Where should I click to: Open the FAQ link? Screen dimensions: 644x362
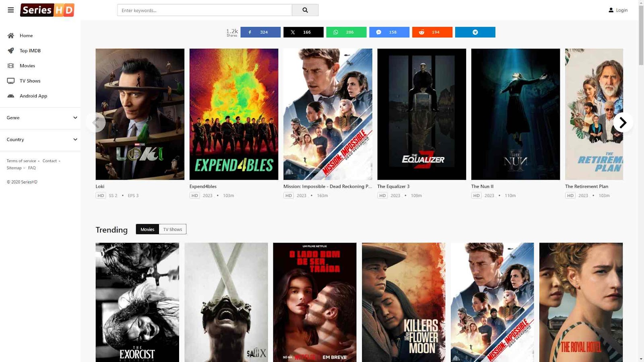point(32,168)
